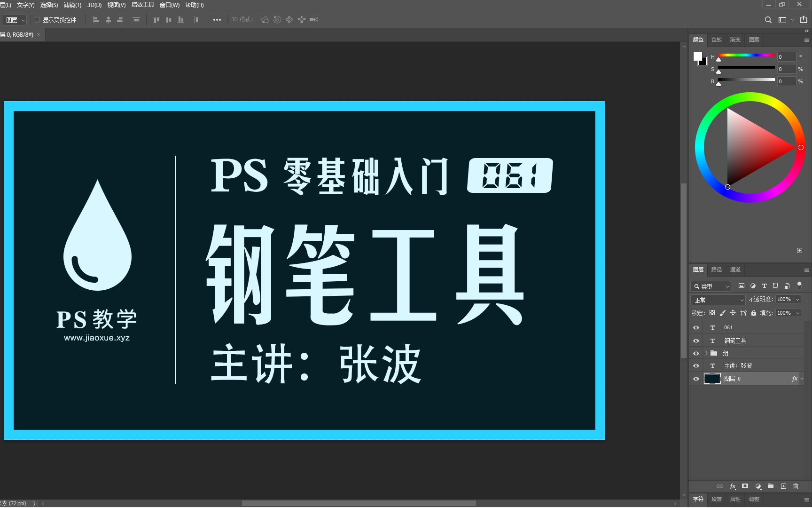Switch to the 段落 tab
The image size is (812, 508).
pos(717,499)
